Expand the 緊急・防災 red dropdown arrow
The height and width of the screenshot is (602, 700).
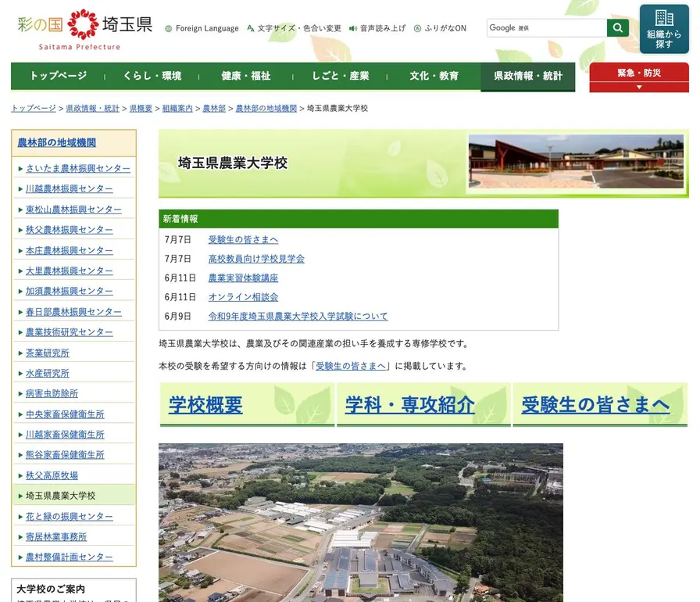click(x=639, y=87)
